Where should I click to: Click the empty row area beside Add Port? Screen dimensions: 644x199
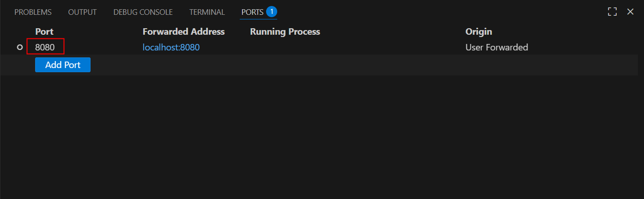click(323, 65)
